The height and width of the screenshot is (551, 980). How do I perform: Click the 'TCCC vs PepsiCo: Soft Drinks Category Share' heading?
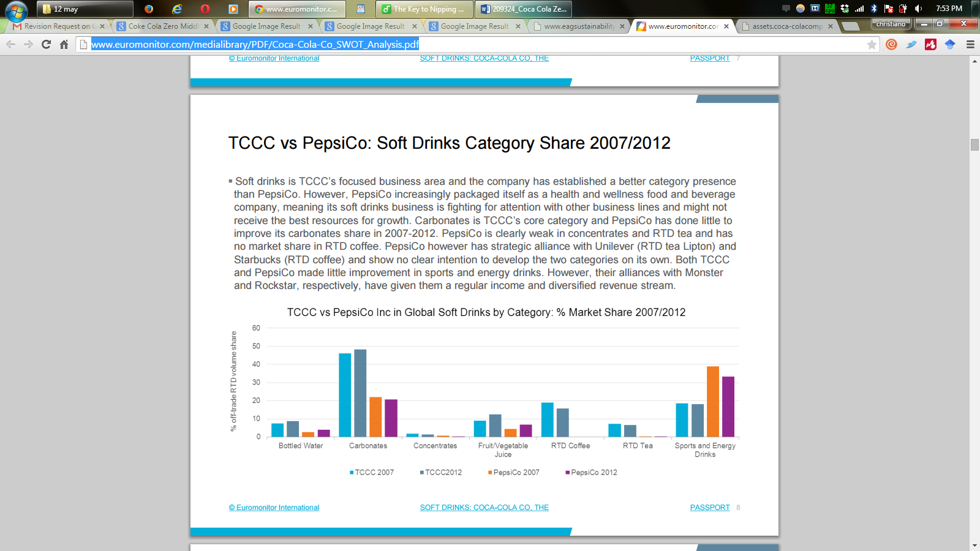(450, 143)
